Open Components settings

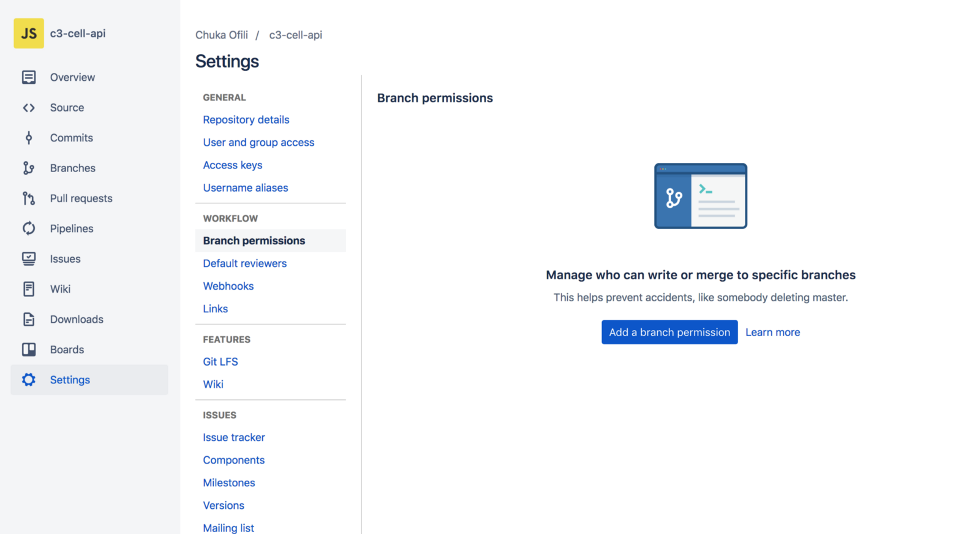pyautogui.click(x=234, y=460)
